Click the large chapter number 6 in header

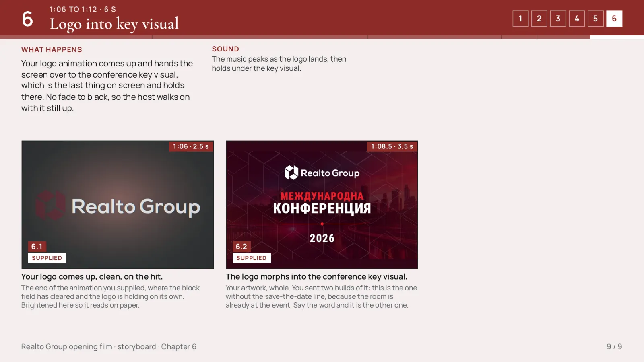pos(27,19)
